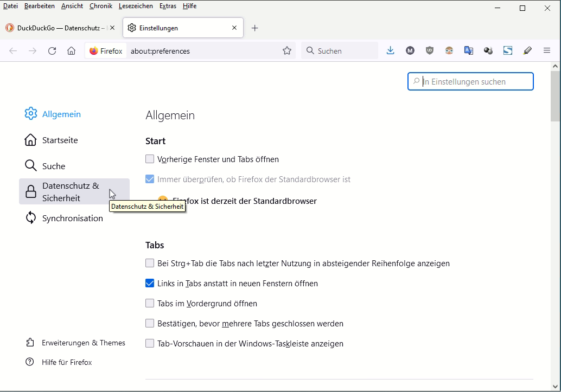
Task: Open the uBlock Origin shield icon
Action: (x=430, y=51)
